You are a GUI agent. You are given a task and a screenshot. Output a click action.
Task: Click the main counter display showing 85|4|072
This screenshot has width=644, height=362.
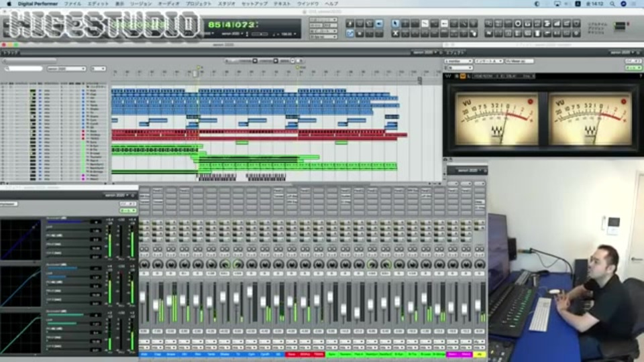pos(230,25)
